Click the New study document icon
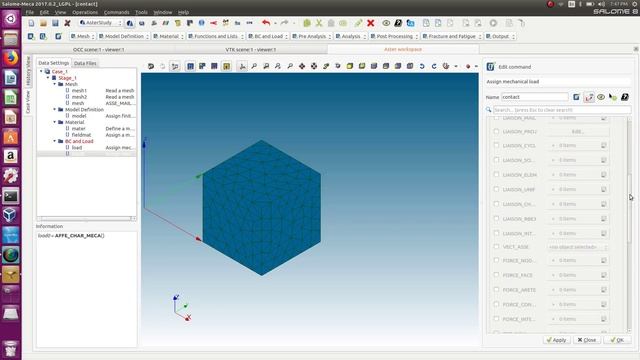This screenshot has width=640, height=360. pos(31,23)
